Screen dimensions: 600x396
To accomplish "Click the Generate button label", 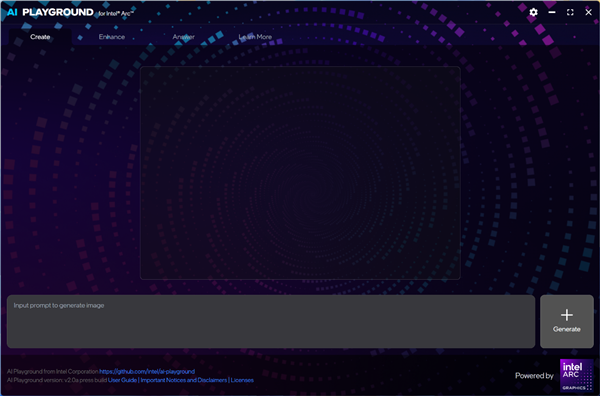I will click(567, 329).
